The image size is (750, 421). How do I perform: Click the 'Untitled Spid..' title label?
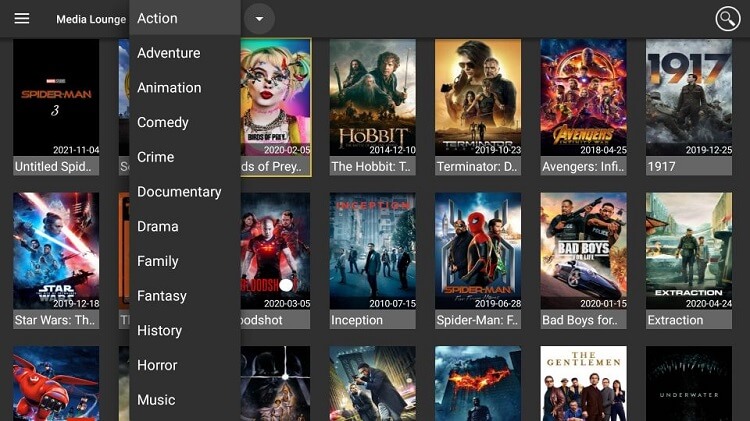[x=56, y=166]
